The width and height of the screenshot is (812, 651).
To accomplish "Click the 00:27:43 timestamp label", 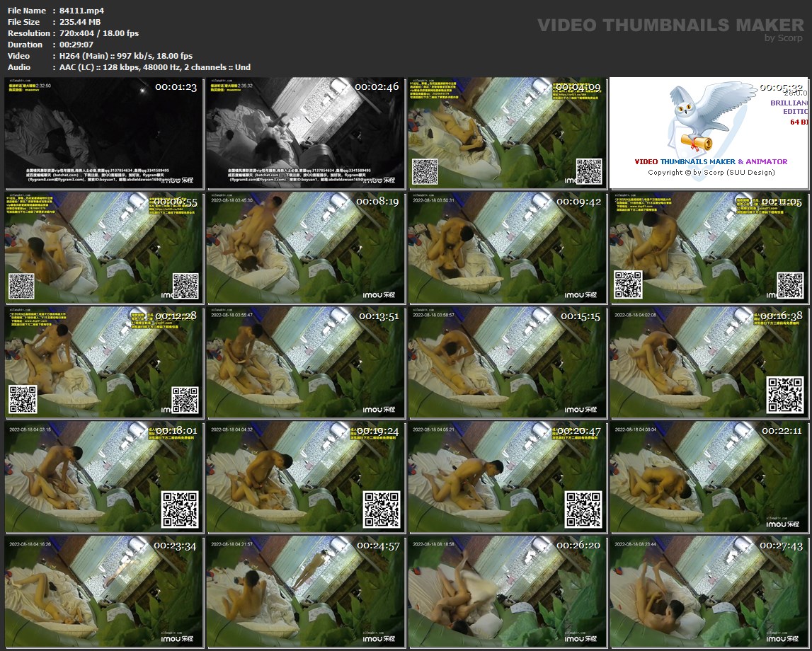I will (x=782, y=546).
